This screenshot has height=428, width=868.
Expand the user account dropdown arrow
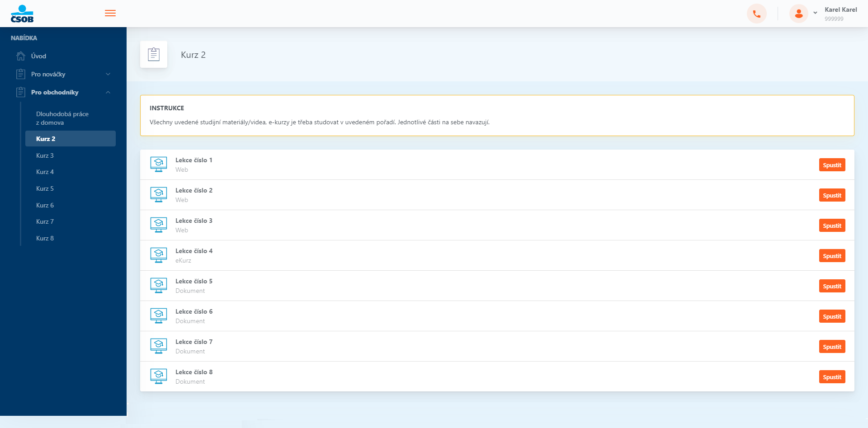815,13
